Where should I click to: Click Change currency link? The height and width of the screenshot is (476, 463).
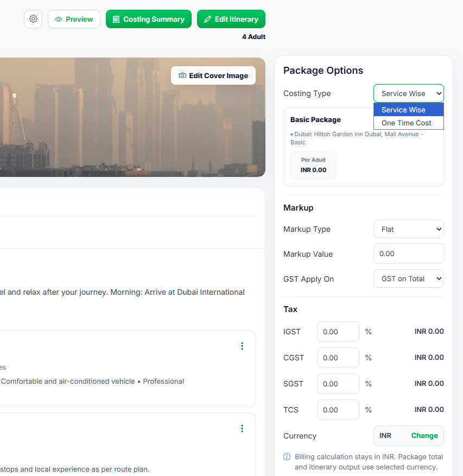[424, 436]
